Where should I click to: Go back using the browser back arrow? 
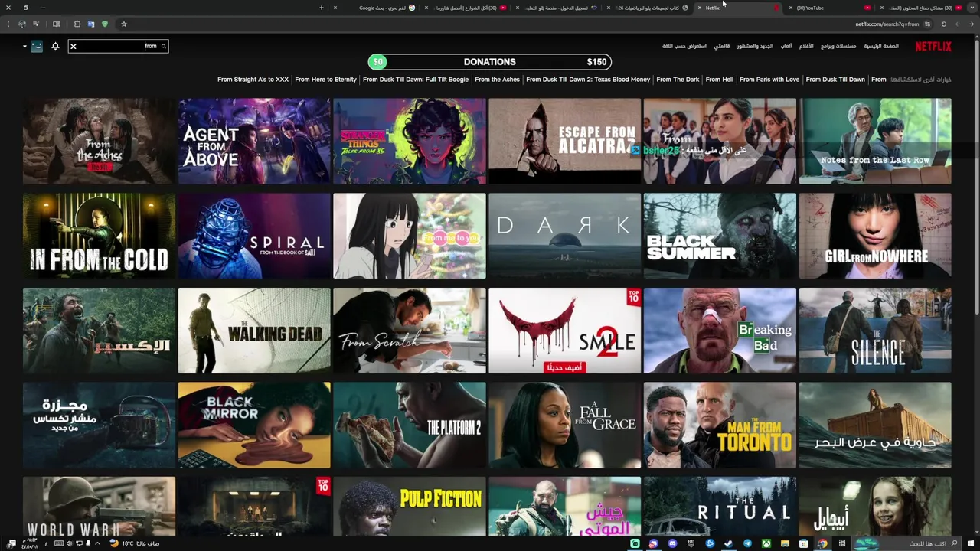[972, 24]
